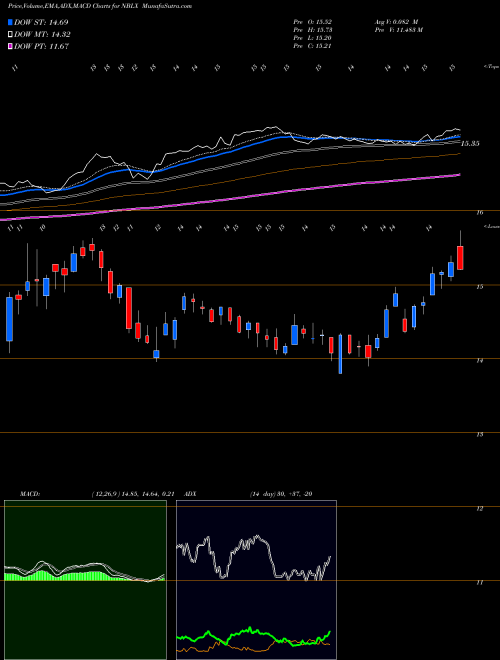
Task: Click the 12 price axis label
Action: 480,508
